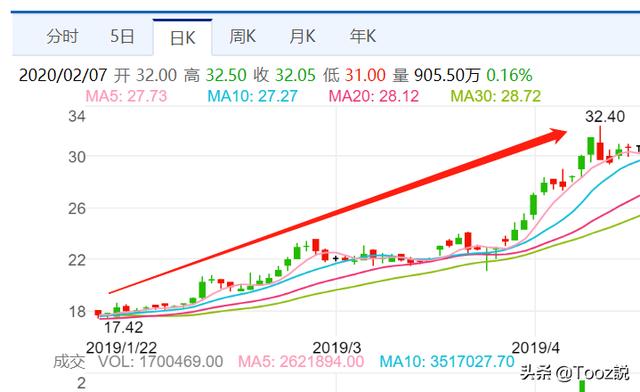
Task: Click the 2019/4 date axis label
Action: [536, 348]
